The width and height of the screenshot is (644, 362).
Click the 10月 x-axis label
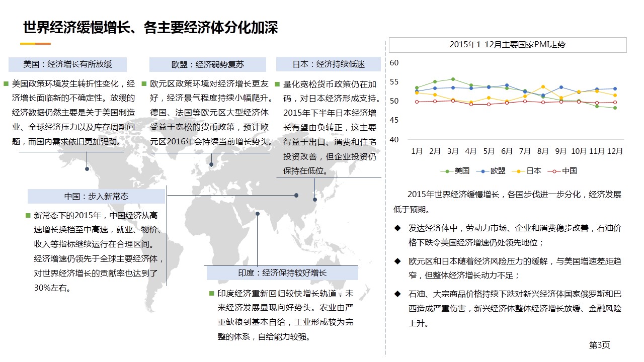(579, 151)
